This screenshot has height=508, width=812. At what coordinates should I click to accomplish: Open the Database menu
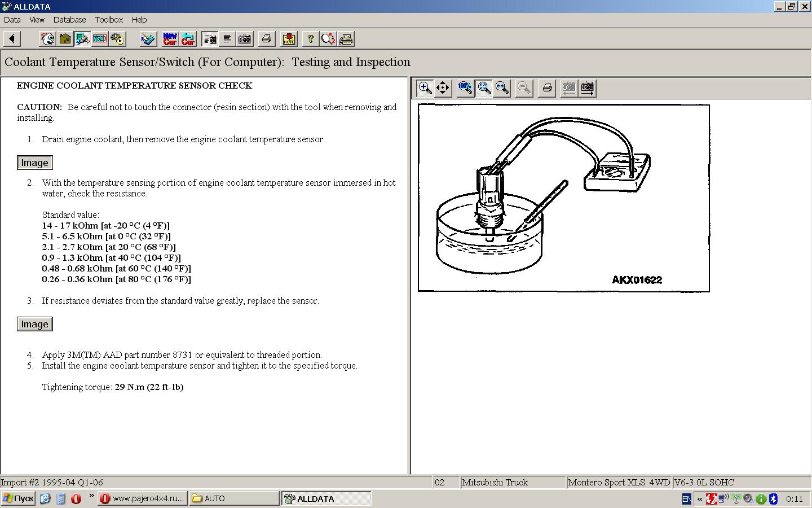click(x=69, y=20)
